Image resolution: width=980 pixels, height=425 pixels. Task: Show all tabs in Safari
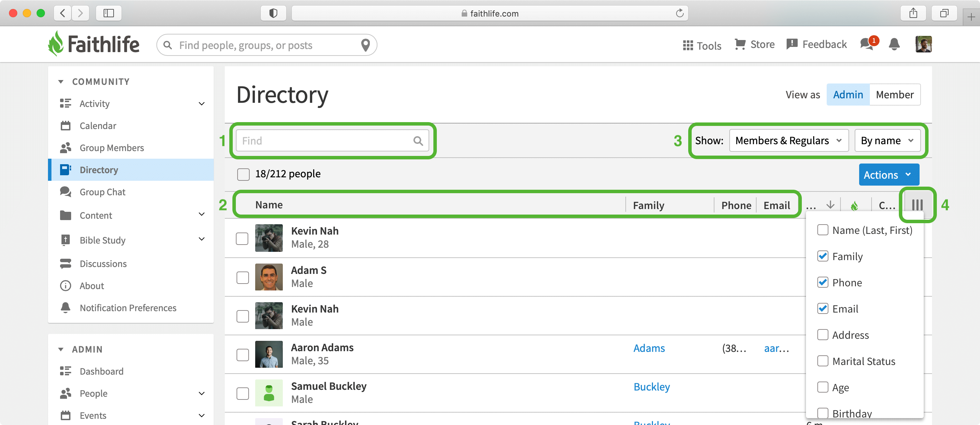click(x=944, y=13)
